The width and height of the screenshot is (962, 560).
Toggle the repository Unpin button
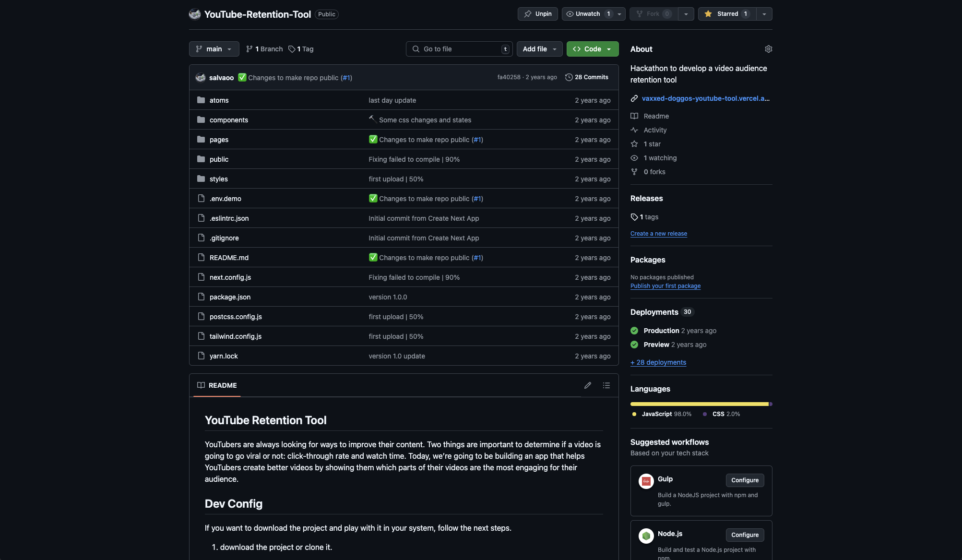click(x=537, y=13)
